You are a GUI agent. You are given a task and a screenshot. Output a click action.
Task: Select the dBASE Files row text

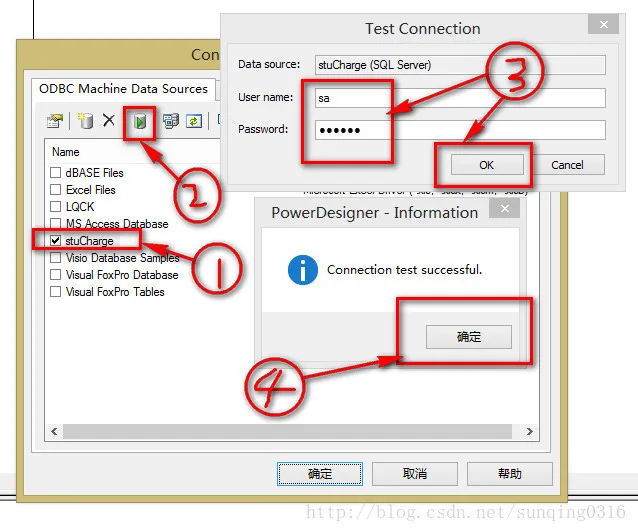click(94, 173)
